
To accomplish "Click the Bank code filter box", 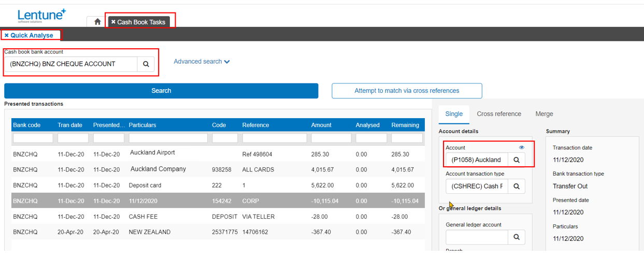I will point(33,138).
